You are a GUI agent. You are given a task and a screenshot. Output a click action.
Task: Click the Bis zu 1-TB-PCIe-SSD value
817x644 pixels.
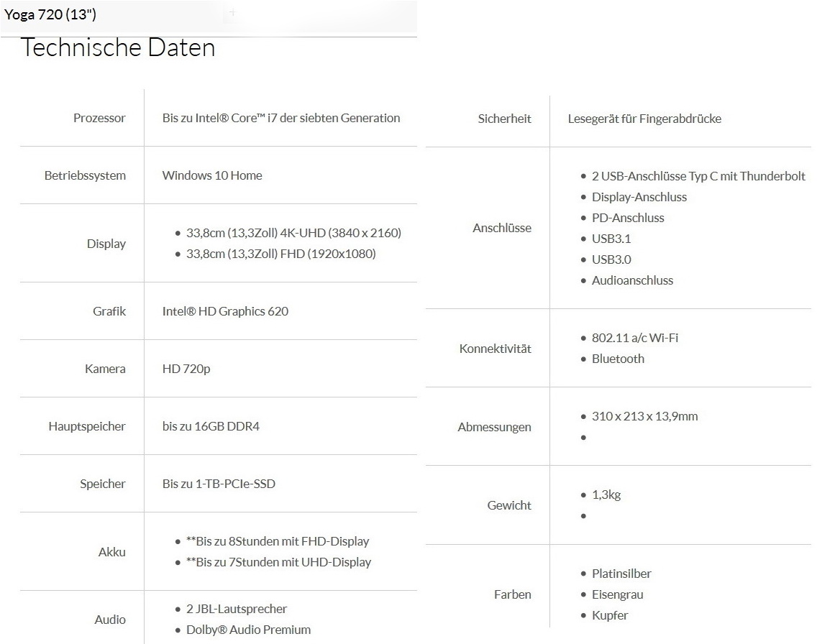coord(219,484)
